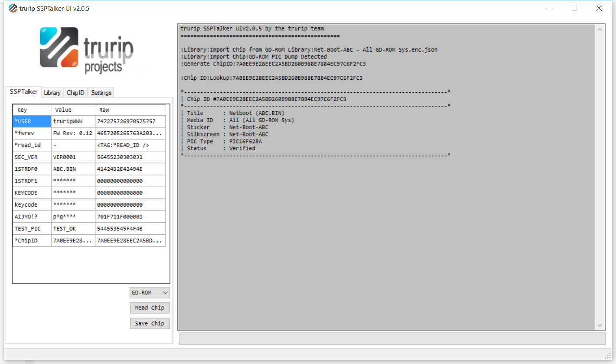Click the Title : Netboot (ABC.BIN) line
Screen dimensions: 616x364
point(235,113)
